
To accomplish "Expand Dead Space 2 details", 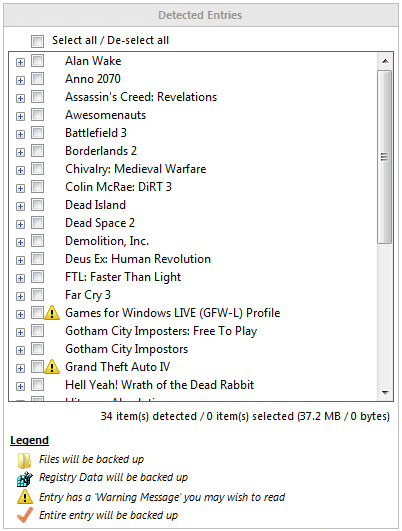I will pyautogui.click(x=21, y=224).
